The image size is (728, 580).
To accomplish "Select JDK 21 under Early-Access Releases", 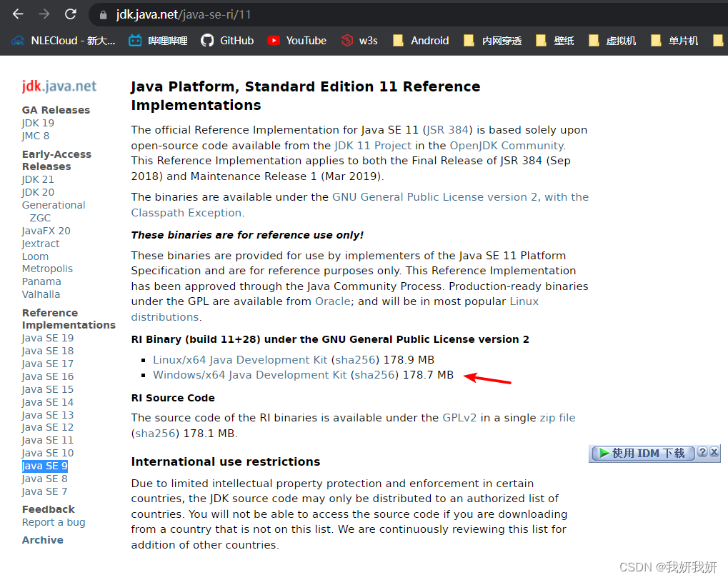I will pos(38,179).
